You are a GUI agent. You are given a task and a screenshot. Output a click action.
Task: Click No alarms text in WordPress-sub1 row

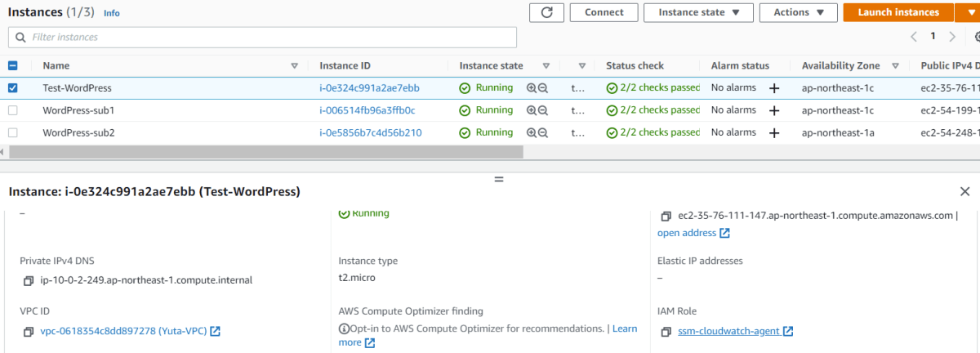point(733,110)
